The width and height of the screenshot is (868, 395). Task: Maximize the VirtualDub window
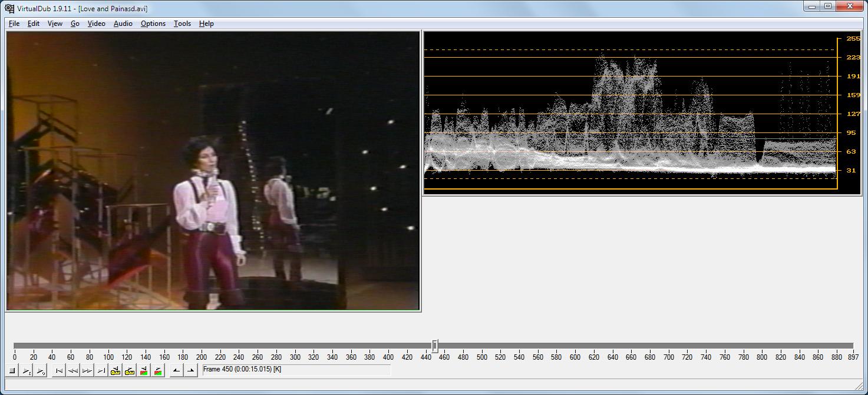coord(828,6)
